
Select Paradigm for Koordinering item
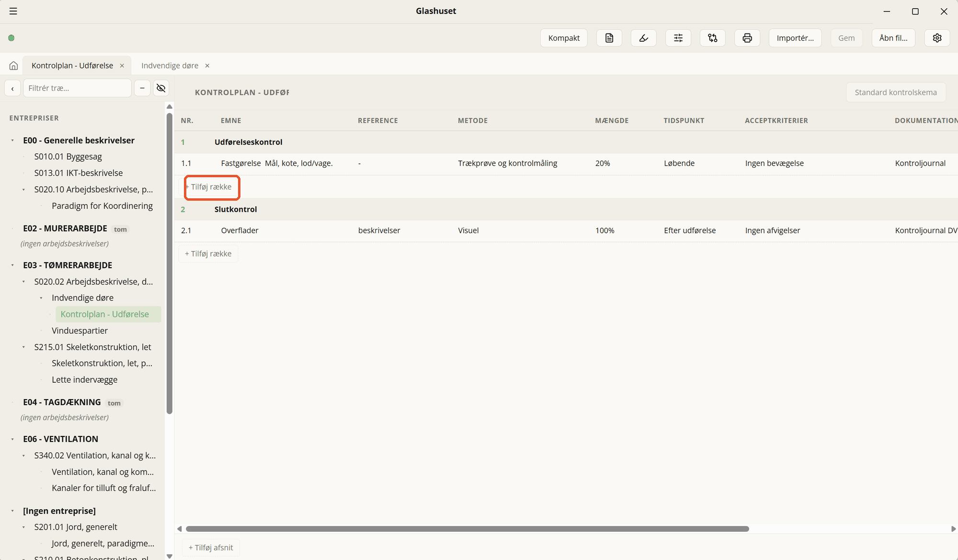(x=102, y=206)
